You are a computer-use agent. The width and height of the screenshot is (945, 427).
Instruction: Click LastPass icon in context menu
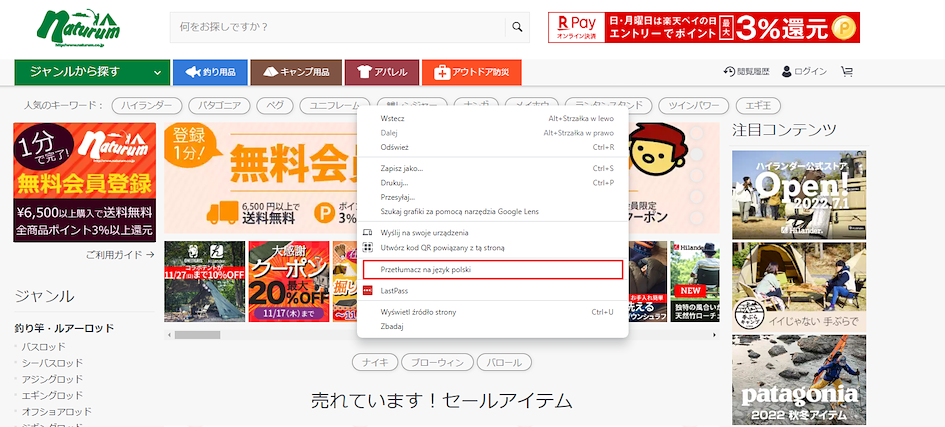[368, 290]
